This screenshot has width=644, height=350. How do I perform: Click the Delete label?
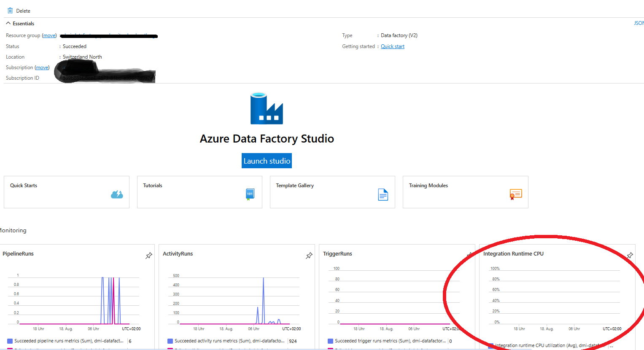(x=23, y=11)
